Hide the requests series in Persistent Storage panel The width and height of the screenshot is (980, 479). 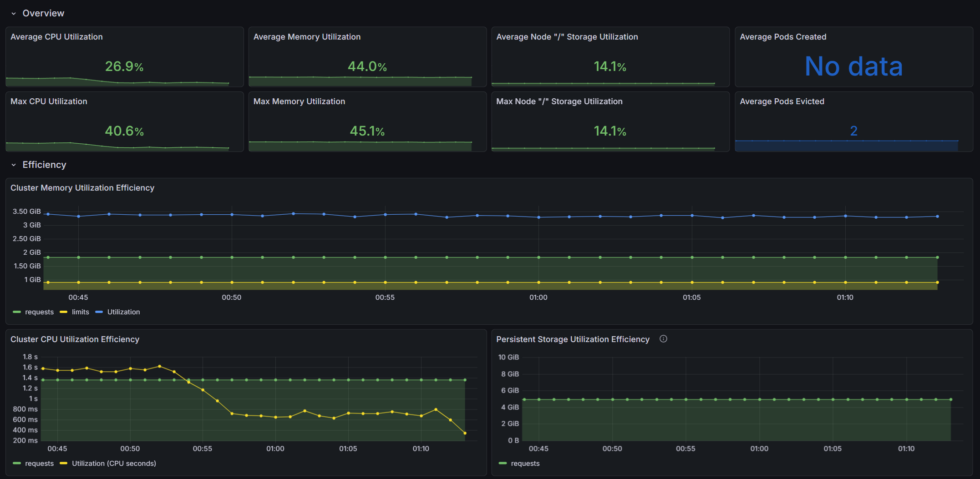point(526,463)
